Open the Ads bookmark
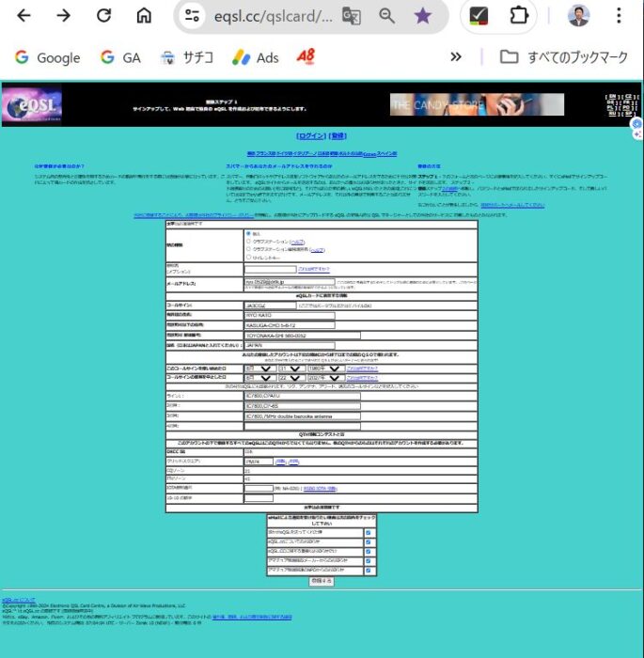Screen dimensions: 644x658 [x=256, y=57]
